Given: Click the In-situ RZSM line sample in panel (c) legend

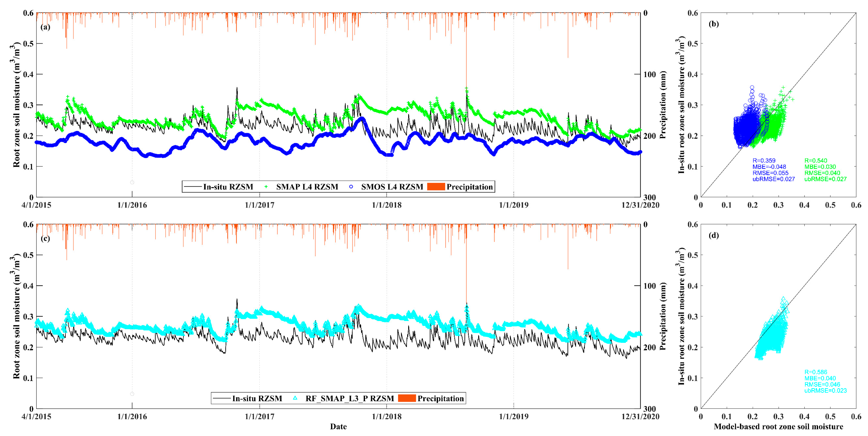Looking at the screenshot, I should [222, 398].
